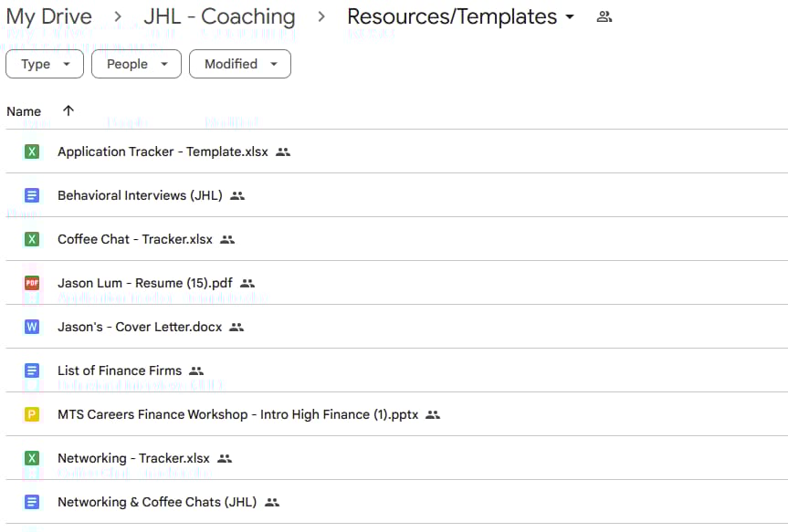The image size is (788, 532).
Task: Click the PowerPoint icon for MTS Careers Workshop
Action: [x=32, y=414]
